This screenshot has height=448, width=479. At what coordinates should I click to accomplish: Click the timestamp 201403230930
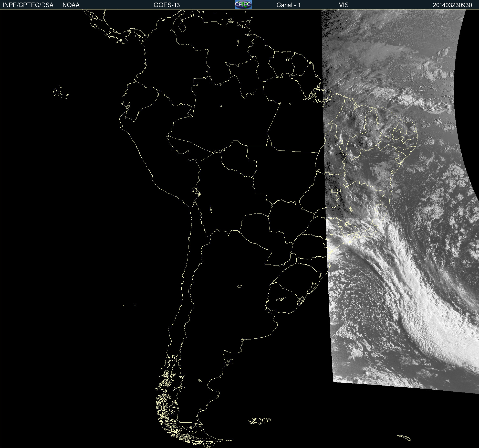click(452, 5)
